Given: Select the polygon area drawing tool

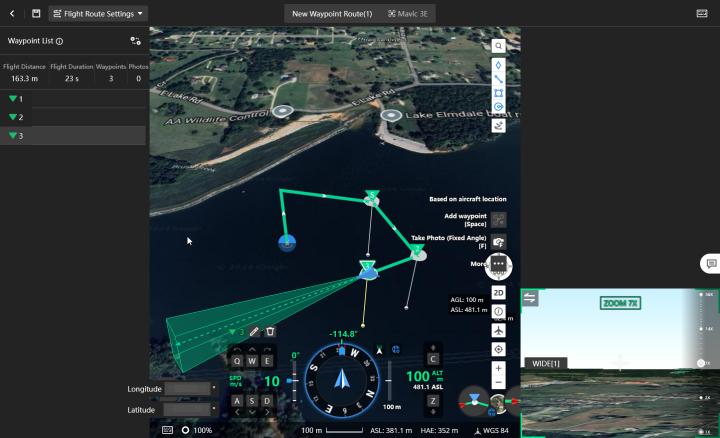Looking at the screenshot, I should pyautogui.click(x=498, y=93).
